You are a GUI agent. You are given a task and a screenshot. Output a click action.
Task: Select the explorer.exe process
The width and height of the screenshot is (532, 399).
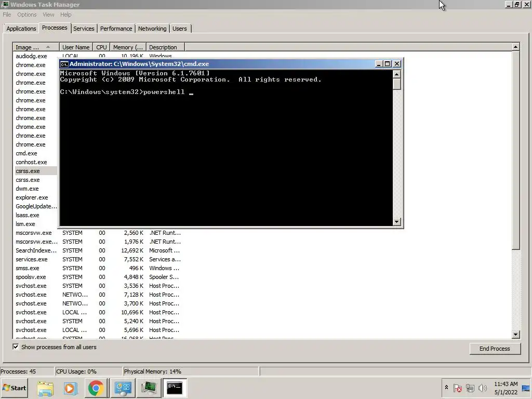[x=32, y=197]
